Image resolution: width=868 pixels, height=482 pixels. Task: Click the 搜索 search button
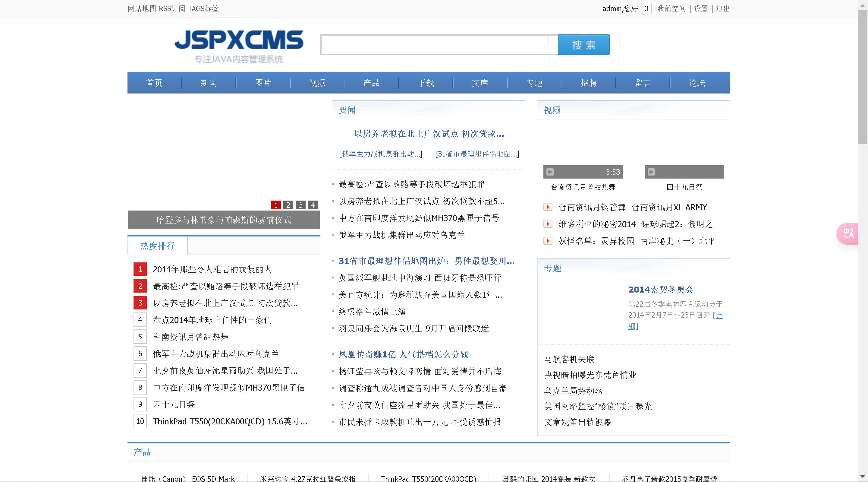click(x=583, y=45)
